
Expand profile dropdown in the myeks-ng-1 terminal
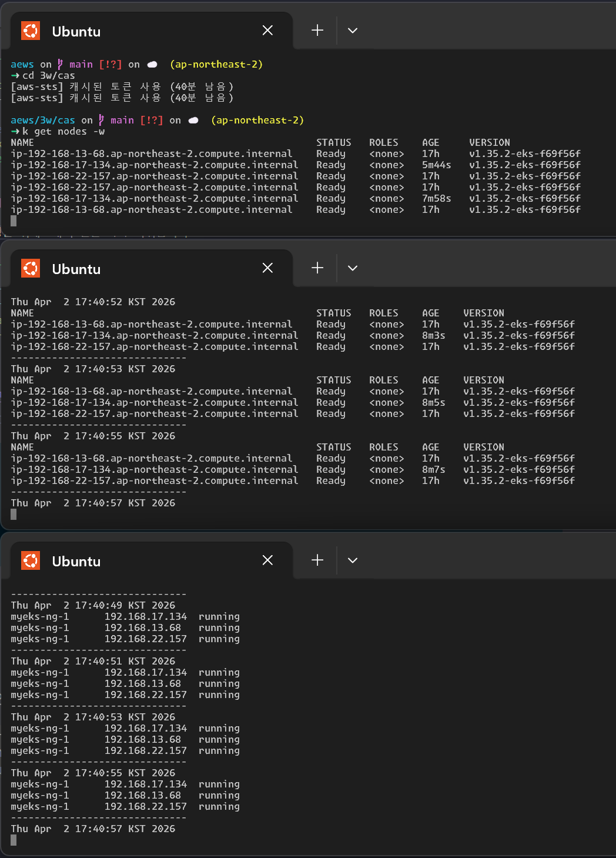353,560
